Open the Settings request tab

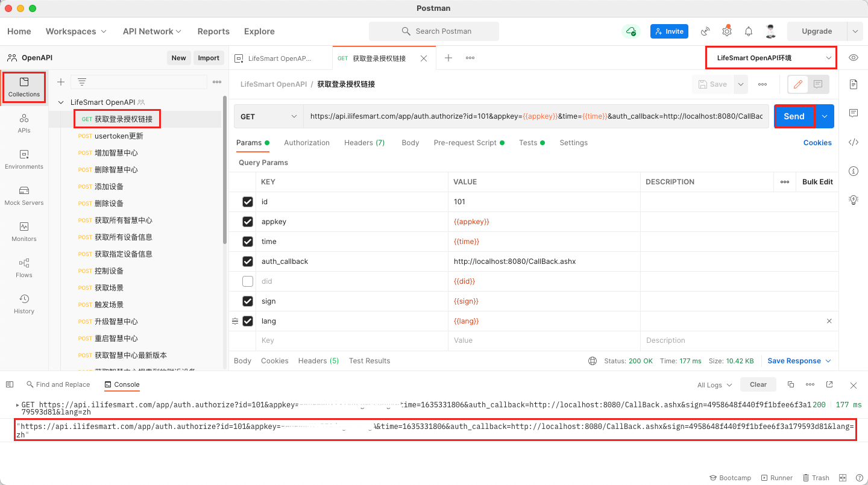tap(573, 143)
